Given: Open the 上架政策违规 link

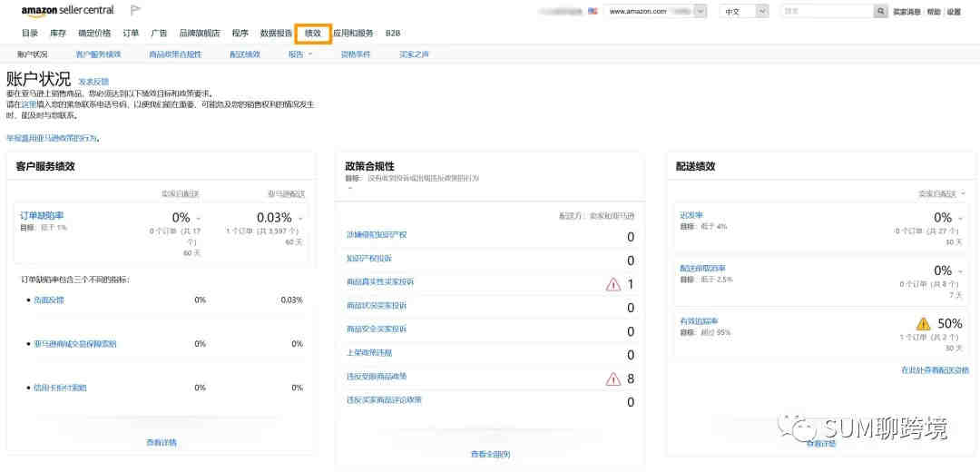Looking at the screenshot, I should coord(369,352).
